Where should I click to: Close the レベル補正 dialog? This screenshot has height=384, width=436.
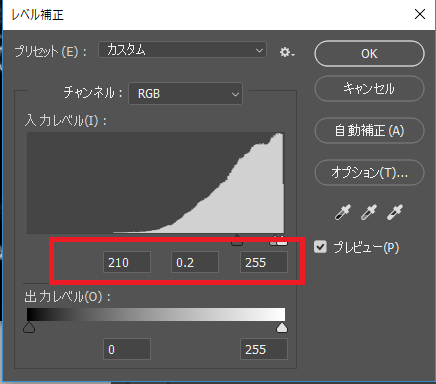click(x=420, y=14)
